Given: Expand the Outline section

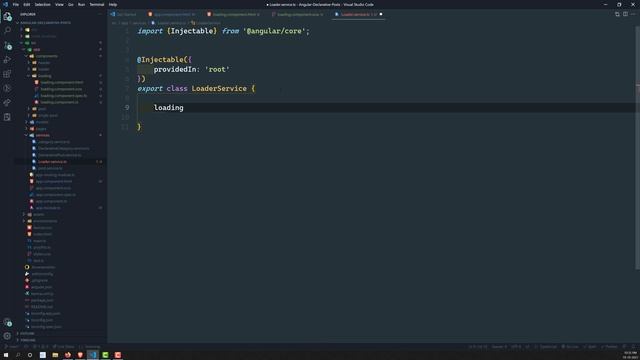Looking at the screenshot, I should click(x=27, y=333).
